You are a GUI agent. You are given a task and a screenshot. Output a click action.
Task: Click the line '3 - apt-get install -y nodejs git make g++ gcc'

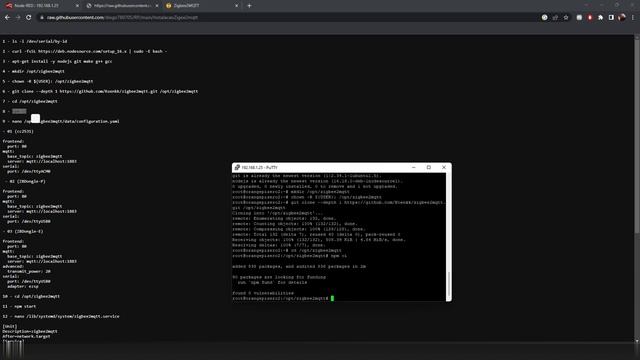(57, 61)
